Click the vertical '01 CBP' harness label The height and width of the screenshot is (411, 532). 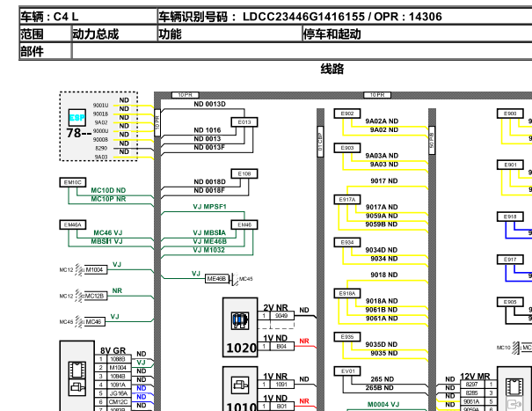320,142
